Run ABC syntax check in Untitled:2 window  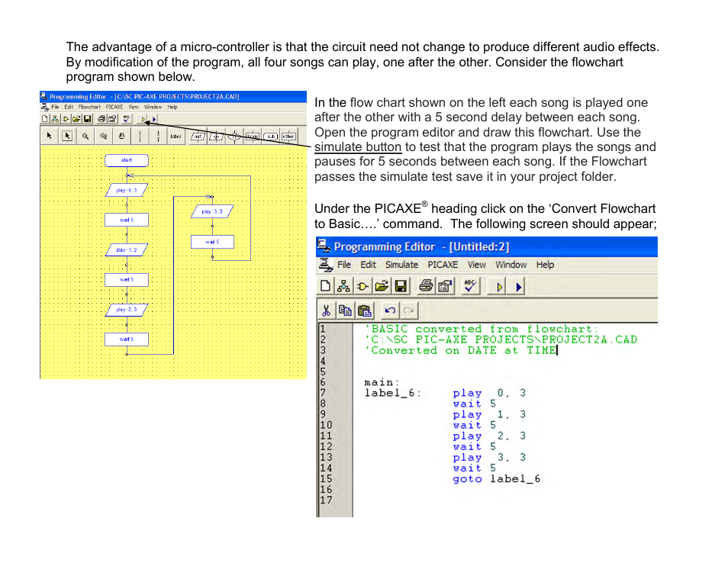[470, 286]
